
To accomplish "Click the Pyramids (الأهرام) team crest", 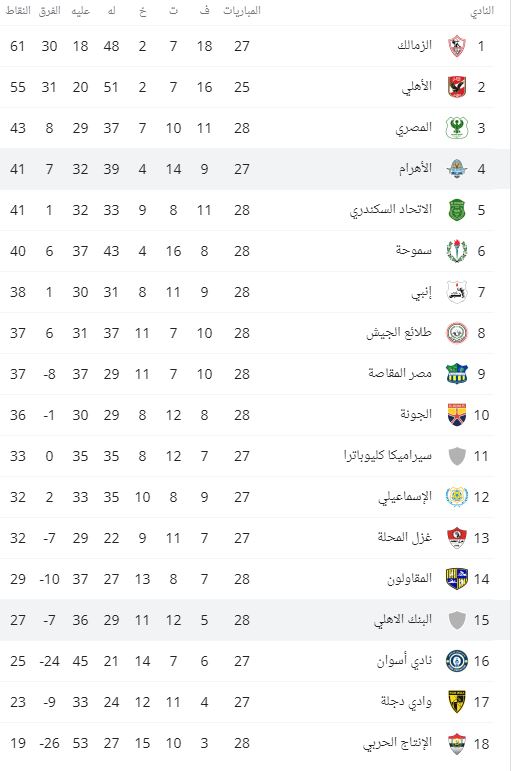I will (457, 169).
